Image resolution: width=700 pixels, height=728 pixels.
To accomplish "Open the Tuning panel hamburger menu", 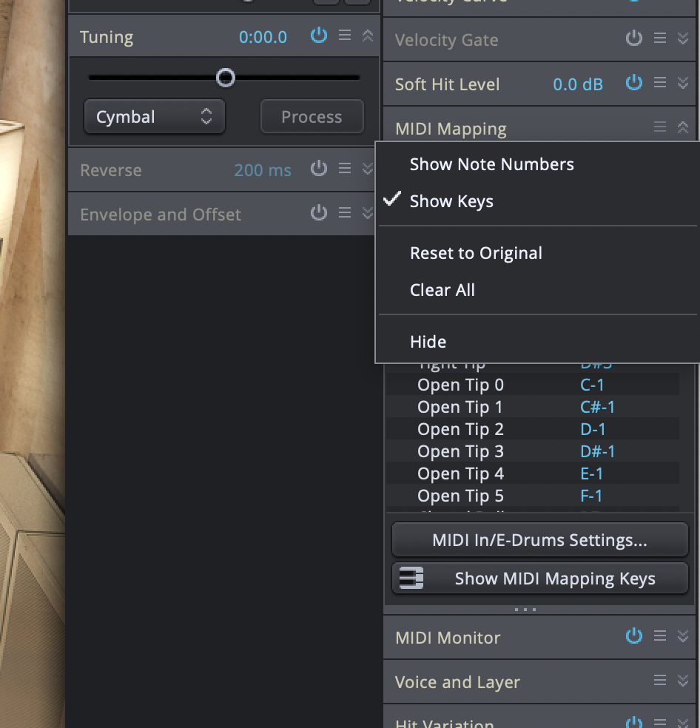I will tap(345, 36).
